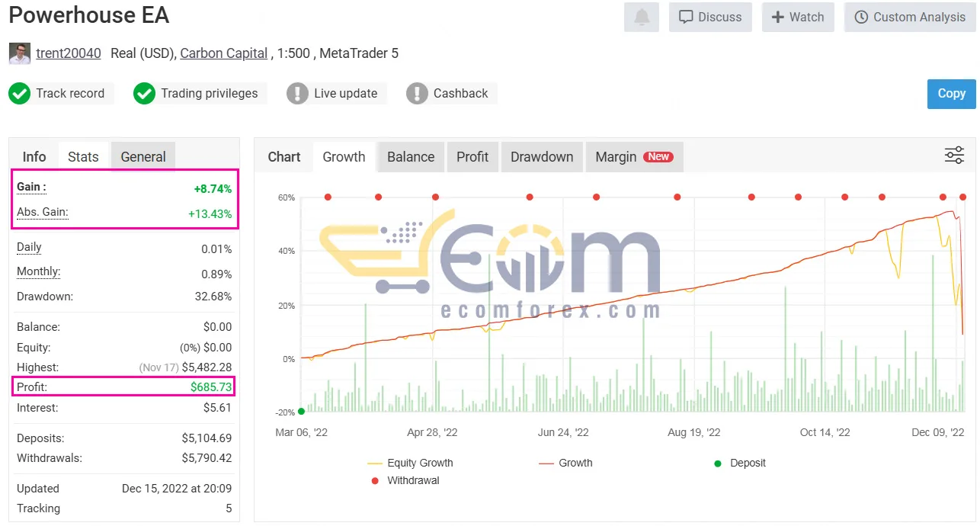980x526 pixels.
Task: Open the Discuss button
Action: (x=710, y=17)
